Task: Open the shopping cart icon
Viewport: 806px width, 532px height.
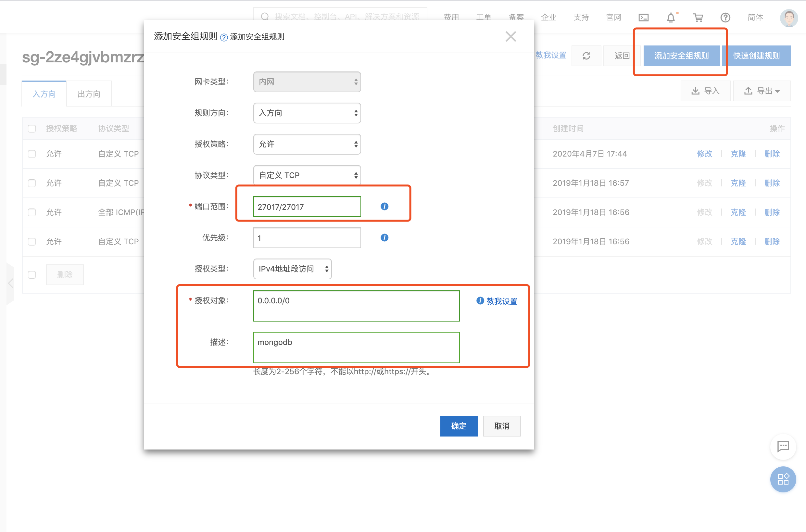Action: tap(698, 17)
